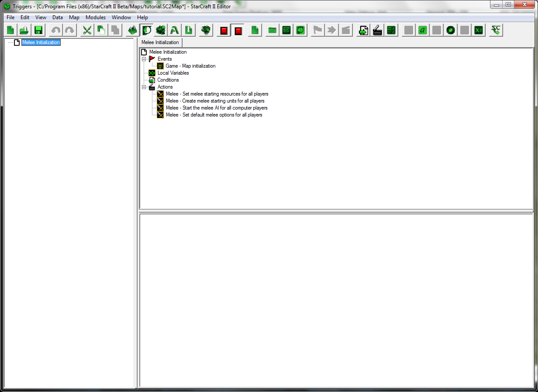538x392 pixels.
Task: Select the root Melee Initialization tree row
Action: tap(168, 52)
